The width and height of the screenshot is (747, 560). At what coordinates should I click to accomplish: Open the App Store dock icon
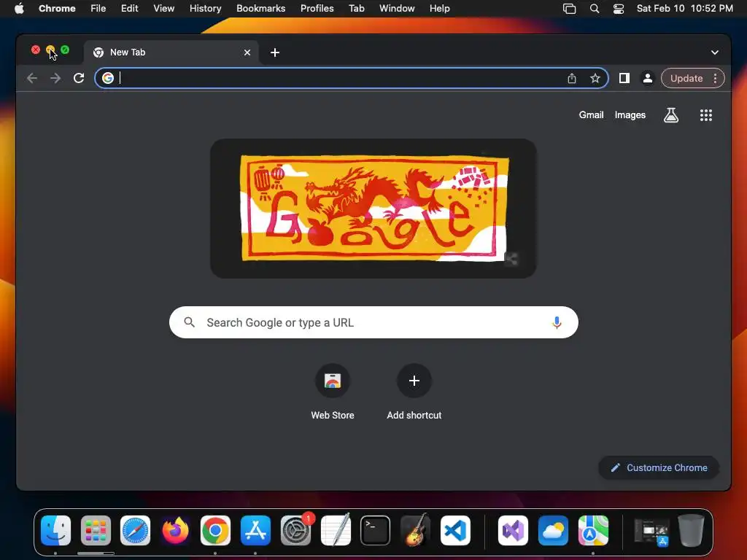tap(255, 530)
